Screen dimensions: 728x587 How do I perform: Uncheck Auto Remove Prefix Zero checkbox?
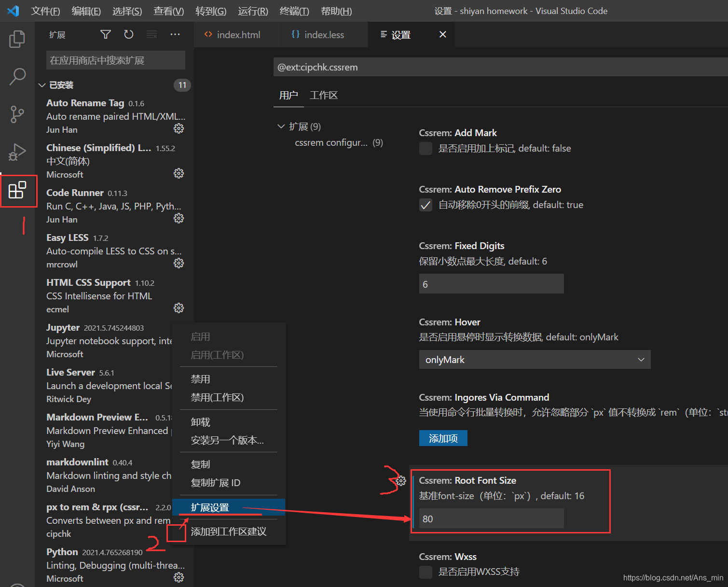[426, 205]
